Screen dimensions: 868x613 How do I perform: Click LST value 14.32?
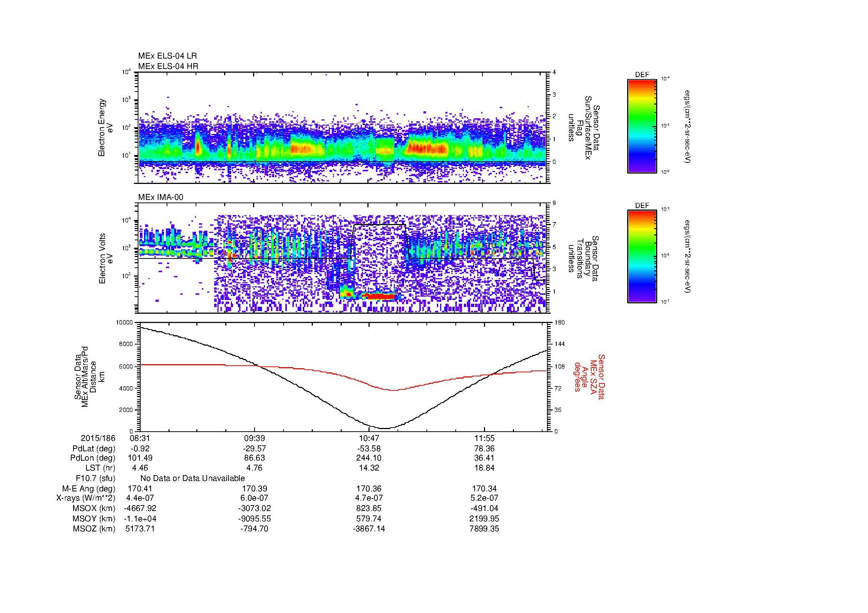coord(369,468)
